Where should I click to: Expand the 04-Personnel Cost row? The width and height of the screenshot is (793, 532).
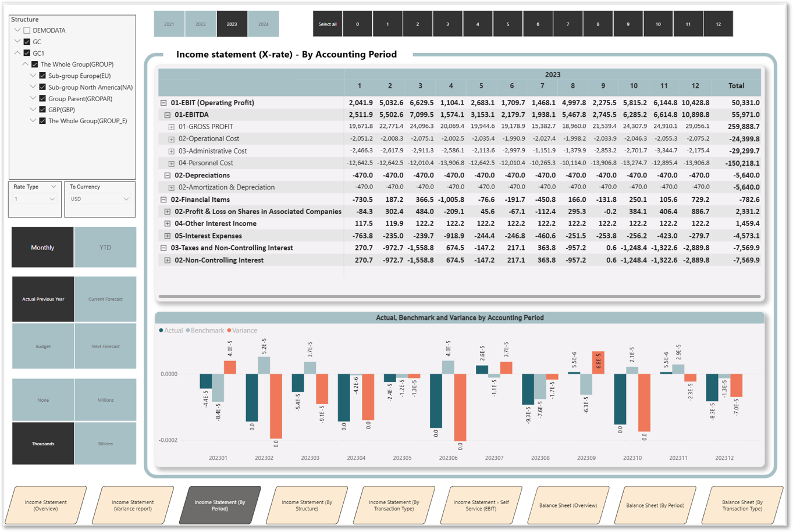click(172, 163)
